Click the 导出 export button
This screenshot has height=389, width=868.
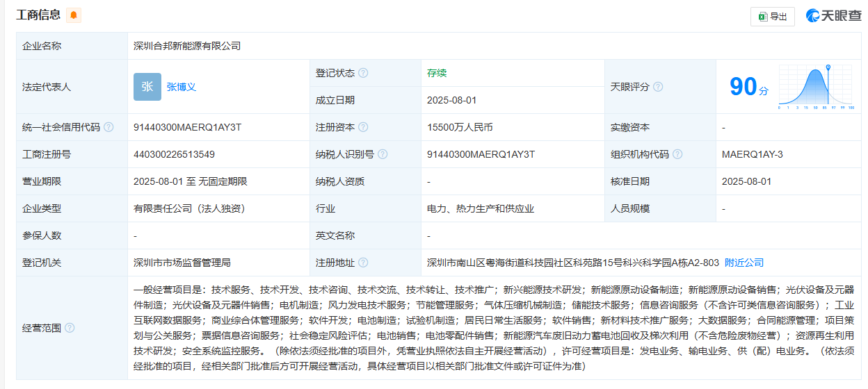coord(772,17)
